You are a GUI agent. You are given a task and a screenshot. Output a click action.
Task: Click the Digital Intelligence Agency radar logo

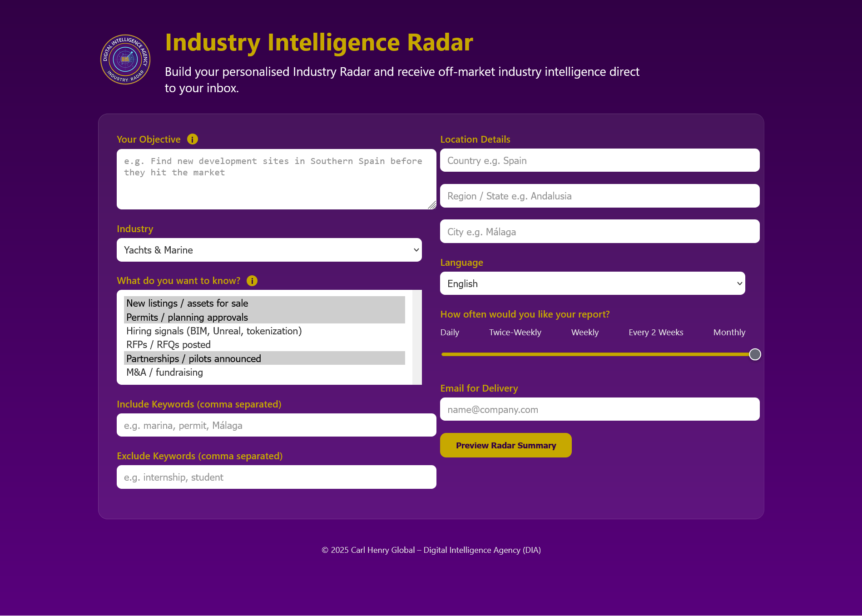coord(125,60)
